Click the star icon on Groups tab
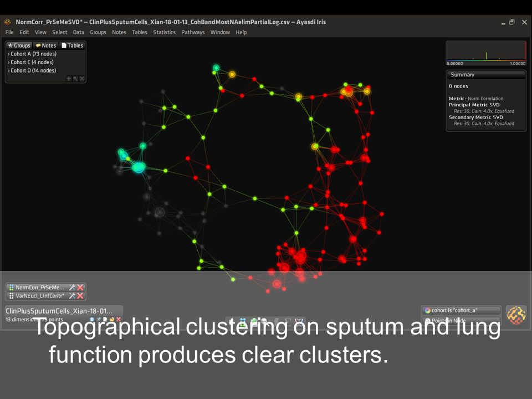This screenshot has width=532, height=399. click(x=10, y=45)
